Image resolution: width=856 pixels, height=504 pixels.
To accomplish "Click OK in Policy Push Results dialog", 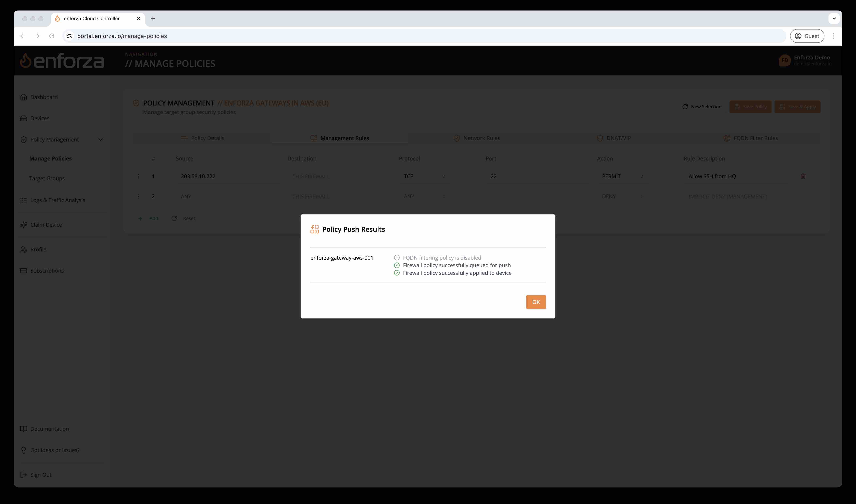I will (536, 302).
